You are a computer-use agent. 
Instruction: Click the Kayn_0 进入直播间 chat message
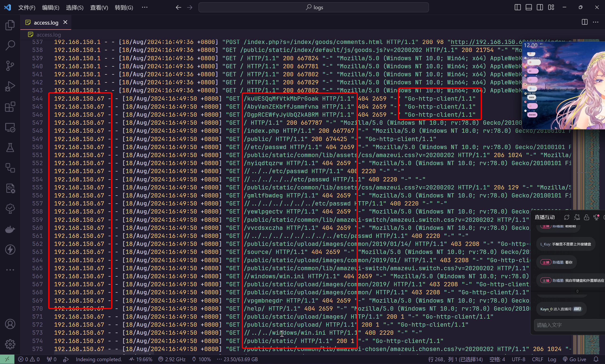point(561,309)
